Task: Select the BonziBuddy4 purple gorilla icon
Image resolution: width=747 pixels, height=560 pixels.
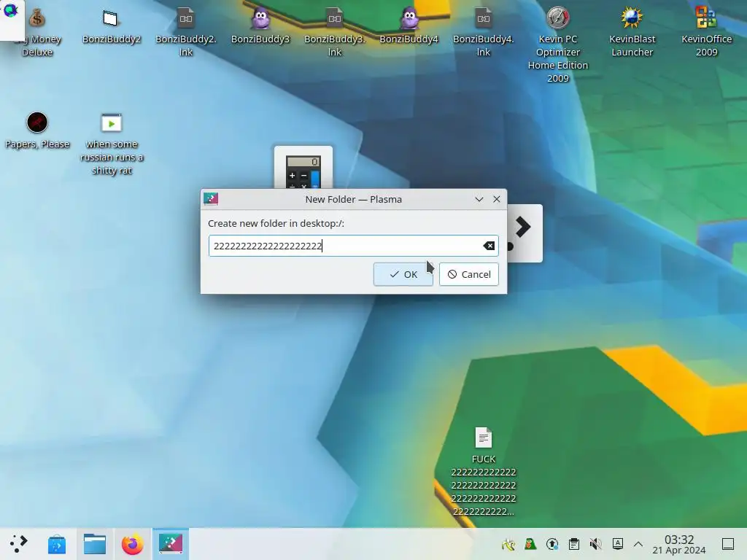Action: (x=409, y=27)
